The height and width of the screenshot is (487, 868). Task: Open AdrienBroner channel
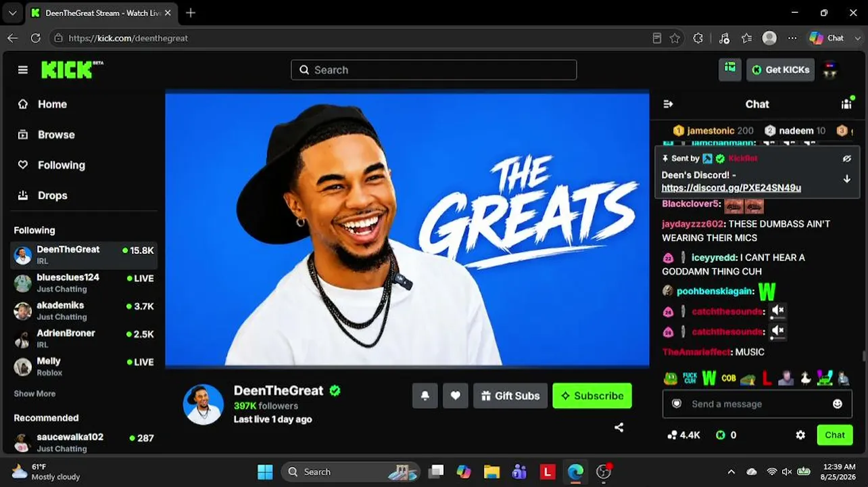[84, 338]
